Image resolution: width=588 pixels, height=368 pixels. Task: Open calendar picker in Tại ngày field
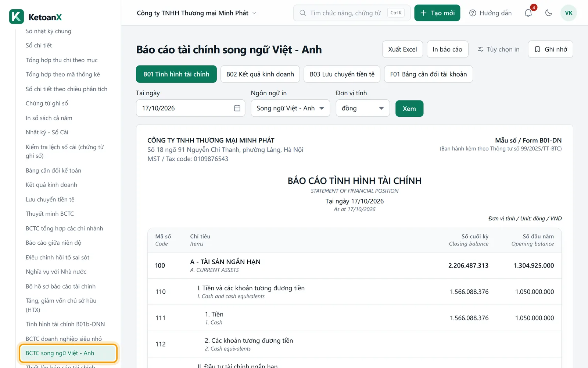point(237,108)
